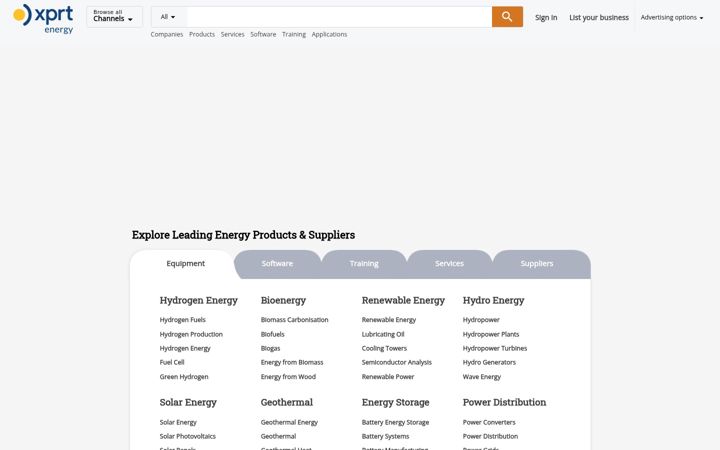Select Products under the search bar

(x=202, y=34)
